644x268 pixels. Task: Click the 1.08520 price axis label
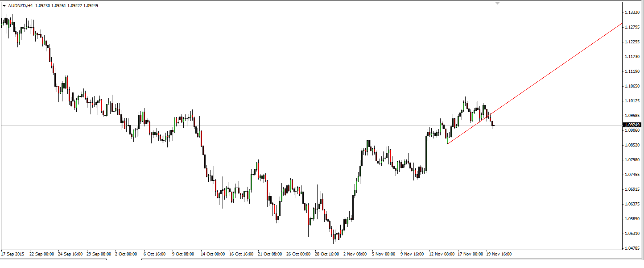point(632,145)
